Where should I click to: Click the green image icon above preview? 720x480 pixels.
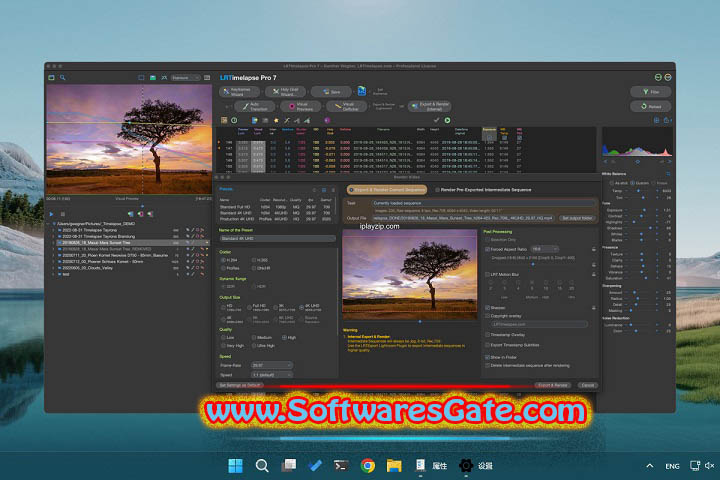pyautogui.click(x=152, y=78)
